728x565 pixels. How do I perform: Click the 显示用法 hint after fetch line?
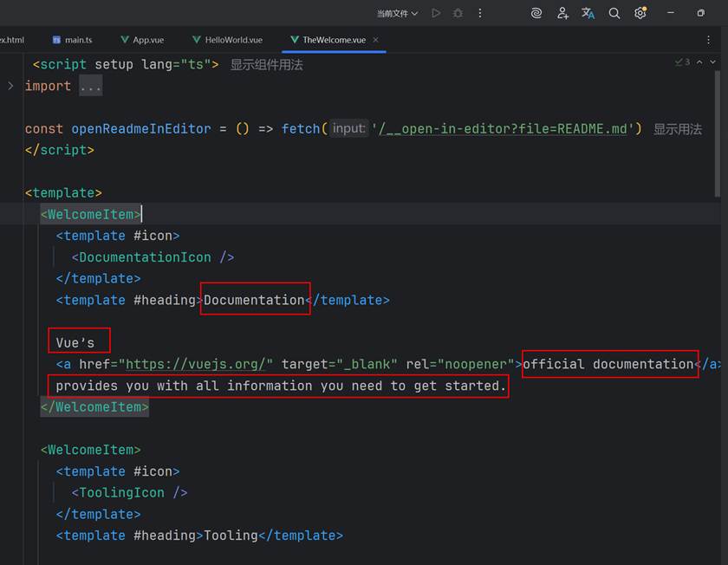tap(678, 129)
